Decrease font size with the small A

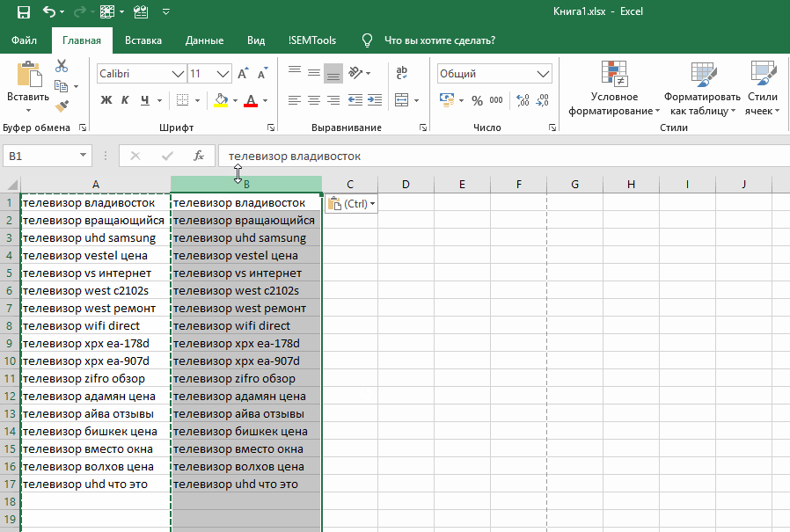pos(262,74)
